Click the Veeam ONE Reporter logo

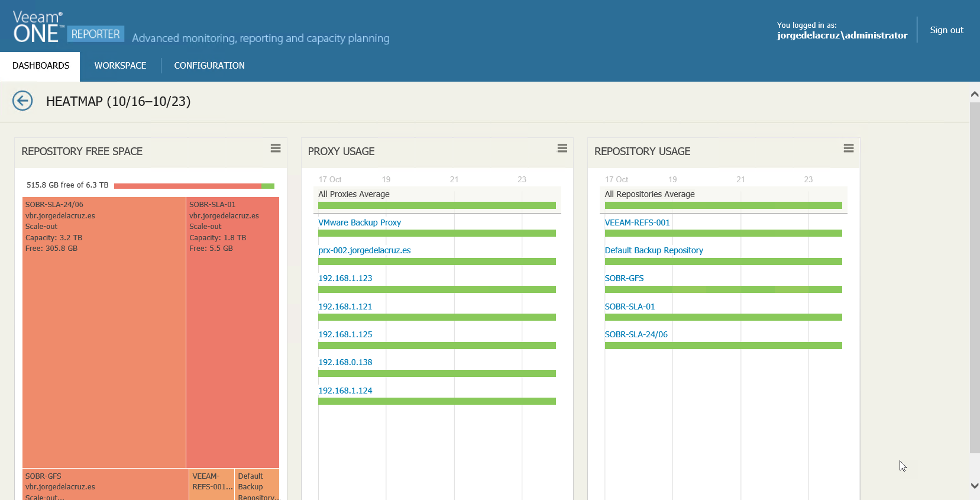point(68,27)
